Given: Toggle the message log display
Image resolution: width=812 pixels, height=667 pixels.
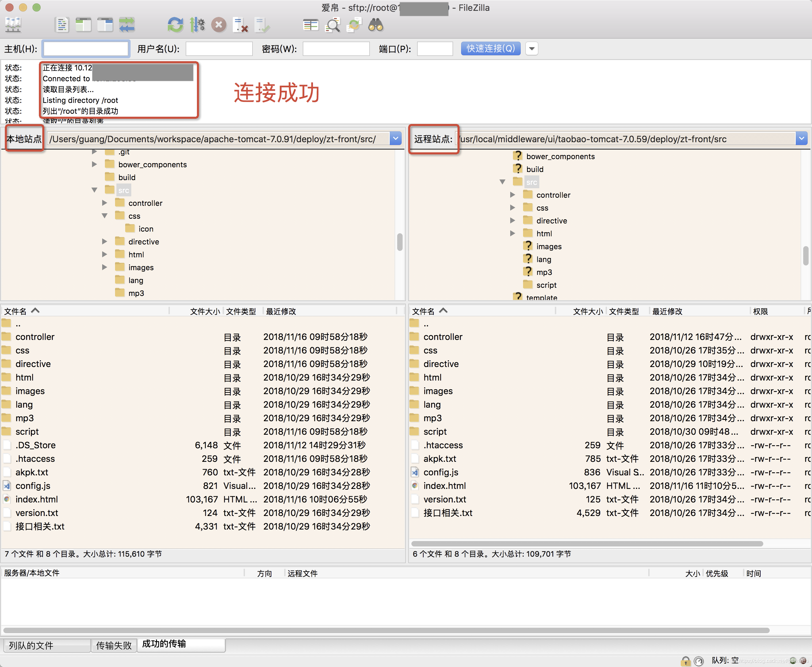Looking at the screenshot, I should (x=62, y=25).
